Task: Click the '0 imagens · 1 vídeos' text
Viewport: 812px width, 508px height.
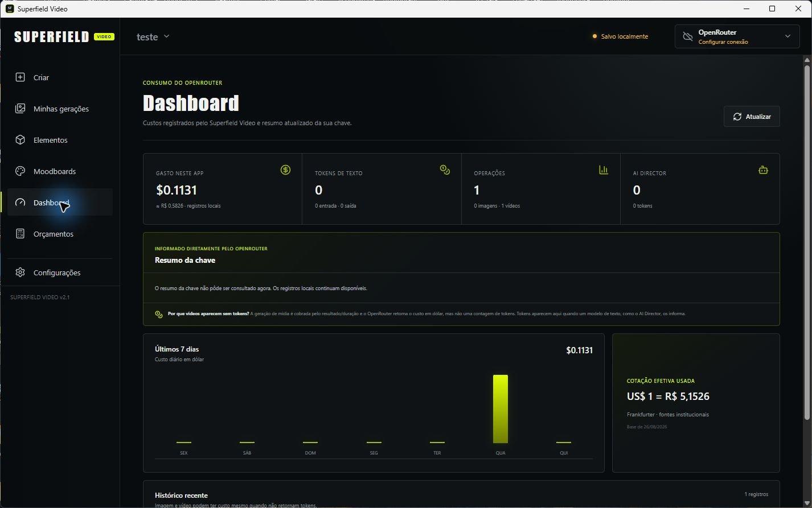Action: pos(497,206)
